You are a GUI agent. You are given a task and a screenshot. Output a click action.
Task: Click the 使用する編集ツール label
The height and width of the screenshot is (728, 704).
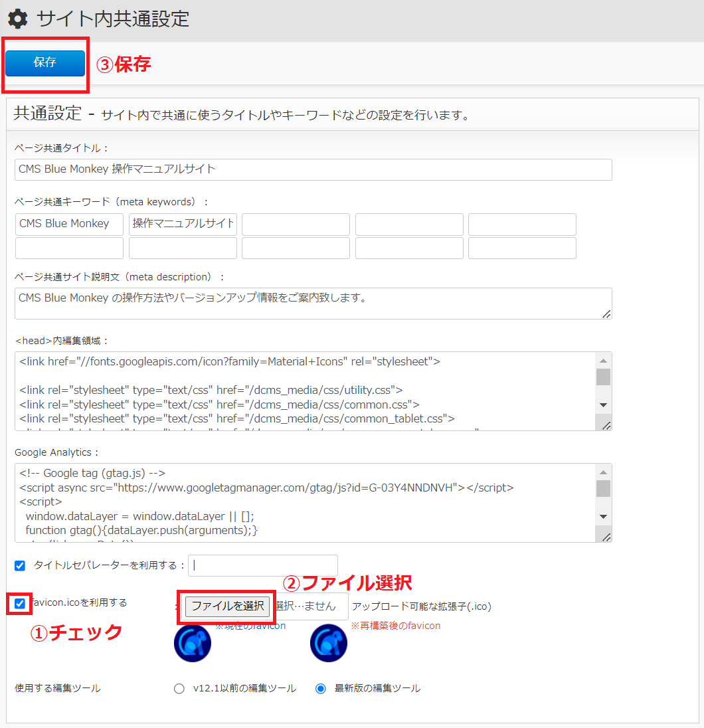[58, 689]
